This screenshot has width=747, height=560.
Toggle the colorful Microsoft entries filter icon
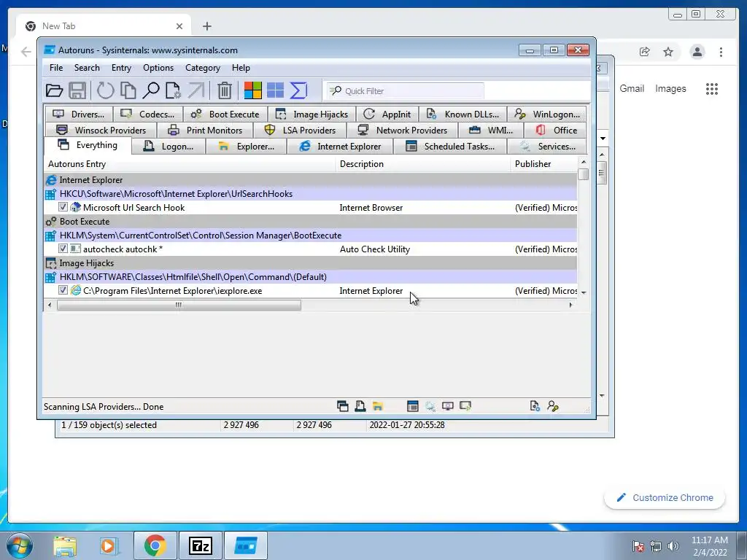[252, 90]
